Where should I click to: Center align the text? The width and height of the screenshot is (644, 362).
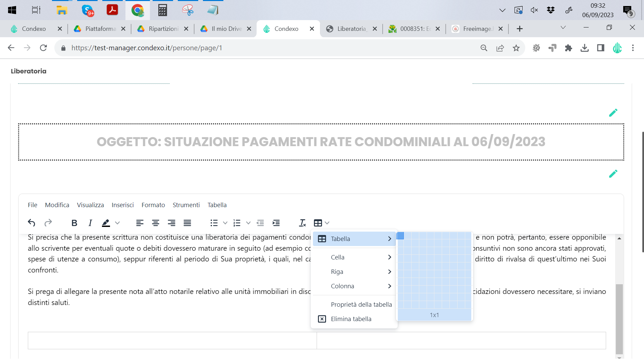pos(156,223)
